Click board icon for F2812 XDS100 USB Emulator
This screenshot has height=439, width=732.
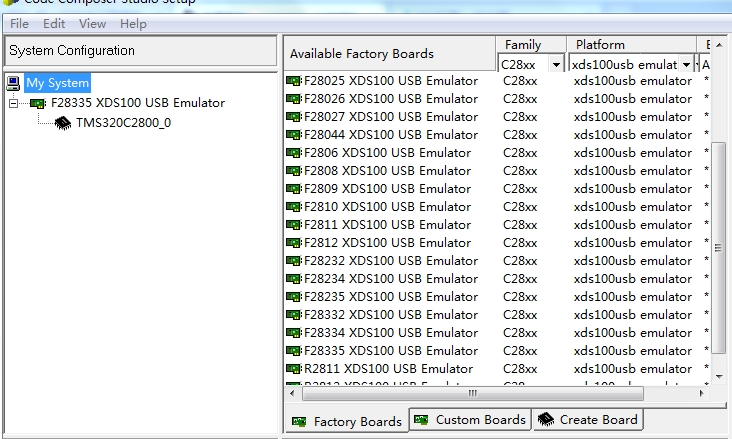294,243
